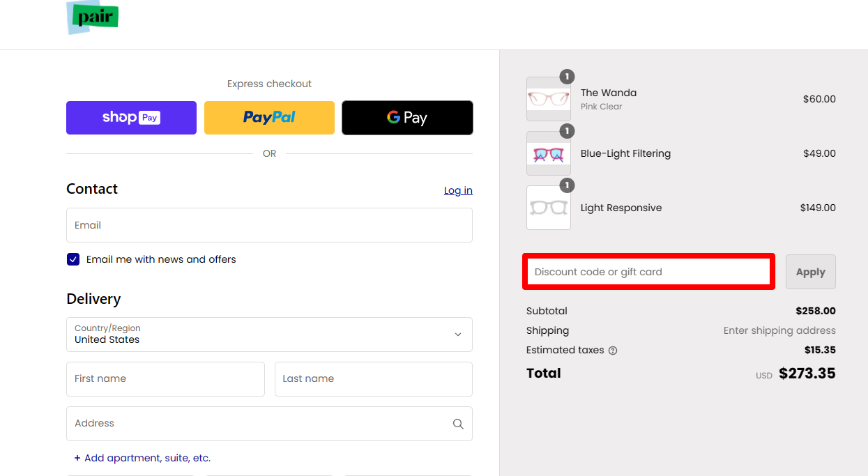Click the estimated taxes help icon
This screenshot has width=868, height=476.
pos(613,351)
